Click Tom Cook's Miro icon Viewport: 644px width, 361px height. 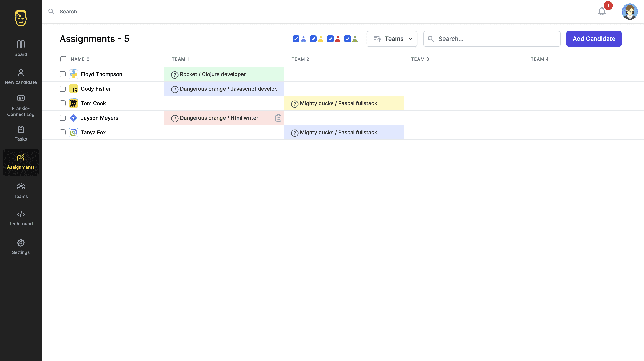(73, 103)
